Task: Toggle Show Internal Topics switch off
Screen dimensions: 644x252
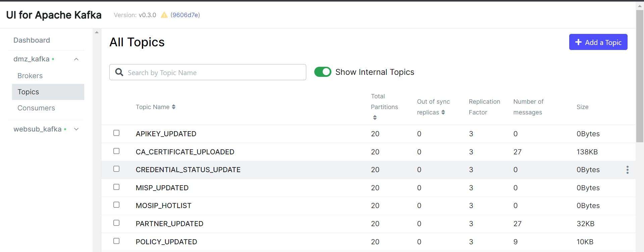Action: (323, 72)
